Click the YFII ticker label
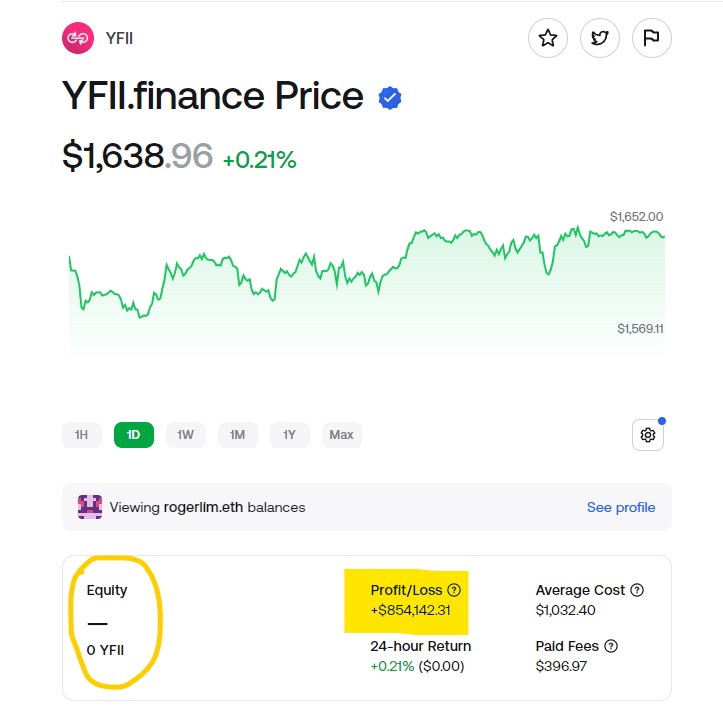This screenshot has width=723, height=715. pyautogui.click(x=119, y=39)
